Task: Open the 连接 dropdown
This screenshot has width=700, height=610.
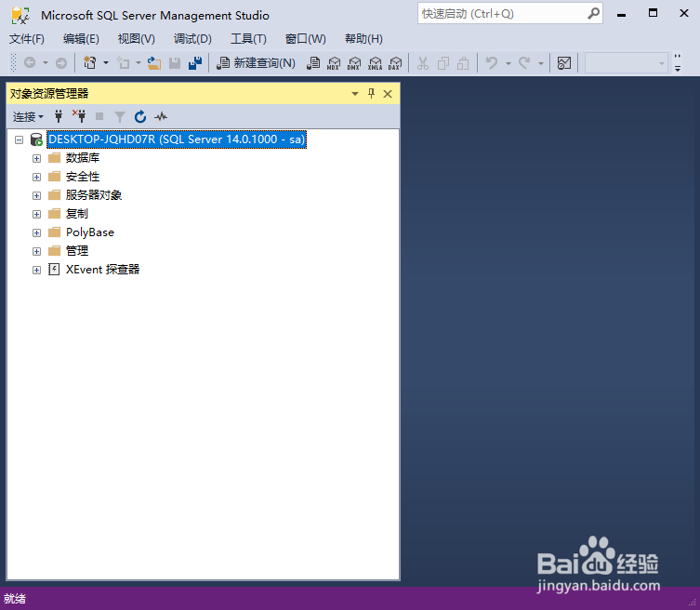Action: [x=28, y=117]
